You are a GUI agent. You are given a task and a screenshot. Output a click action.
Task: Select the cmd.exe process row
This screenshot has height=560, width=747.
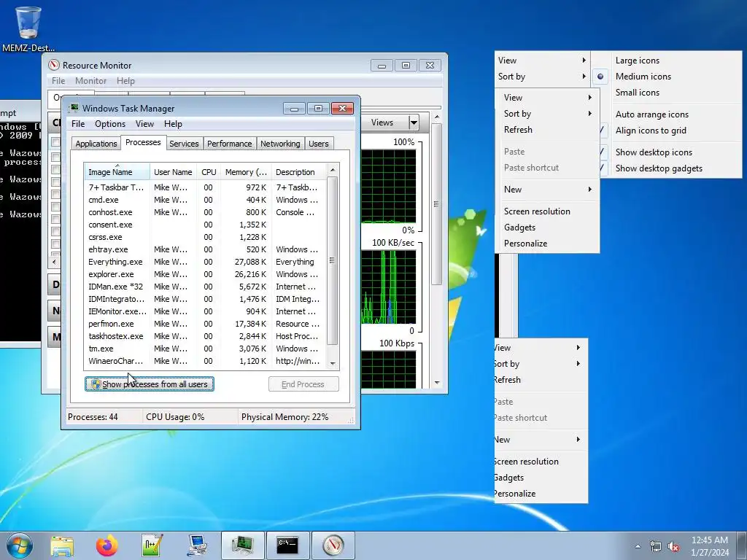point(205,200)
